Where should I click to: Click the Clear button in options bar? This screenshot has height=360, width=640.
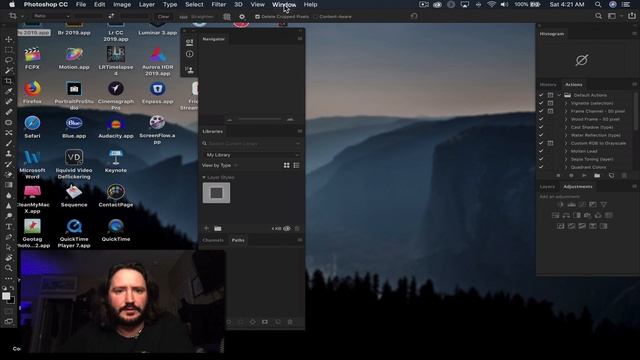tap(163, 17)
